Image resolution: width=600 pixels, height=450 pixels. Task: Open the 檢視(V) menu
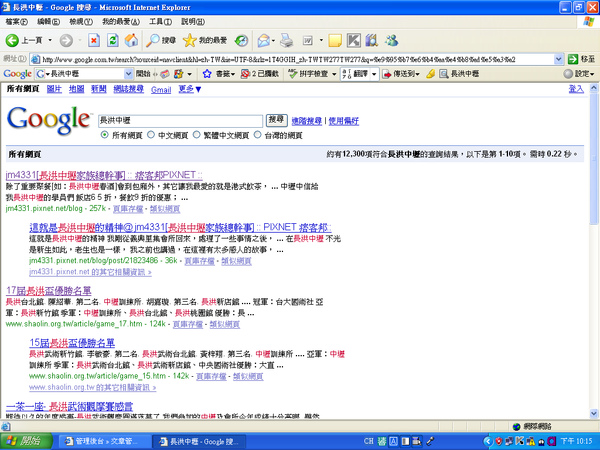81,22
